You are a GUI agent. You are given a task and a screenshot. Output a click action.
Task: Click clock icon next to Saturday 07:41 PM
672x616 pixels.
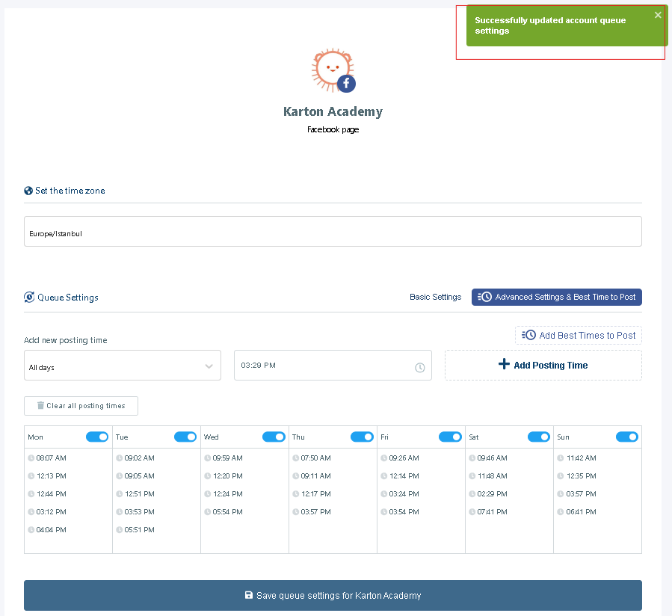[472, 512]
